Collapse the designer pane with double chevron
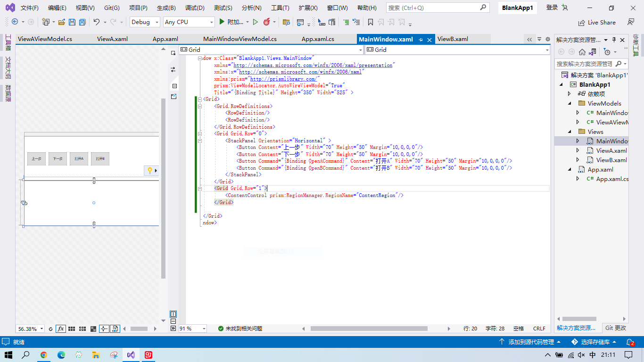Image resolution: width=644 pixels, height=362 pixels. (173, 329)
